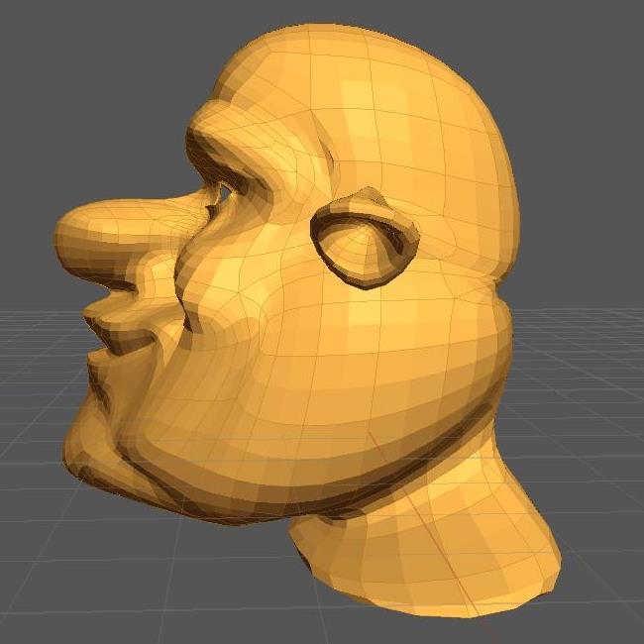Image resolution: width=644 pixels, height=644 pixels.
Task: Click the ear on the head model
Action: pyautogui.click(x=365, y=238)
